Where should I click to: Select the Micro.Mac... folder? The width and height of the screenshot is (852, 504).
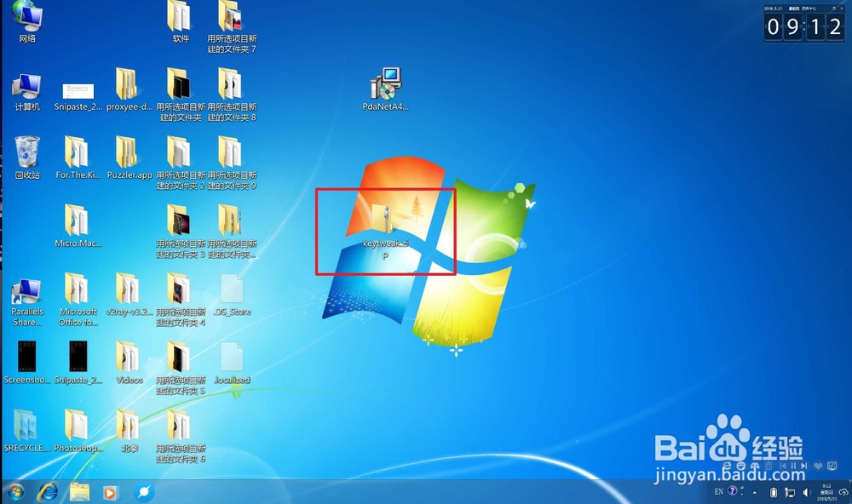[78, 226]
